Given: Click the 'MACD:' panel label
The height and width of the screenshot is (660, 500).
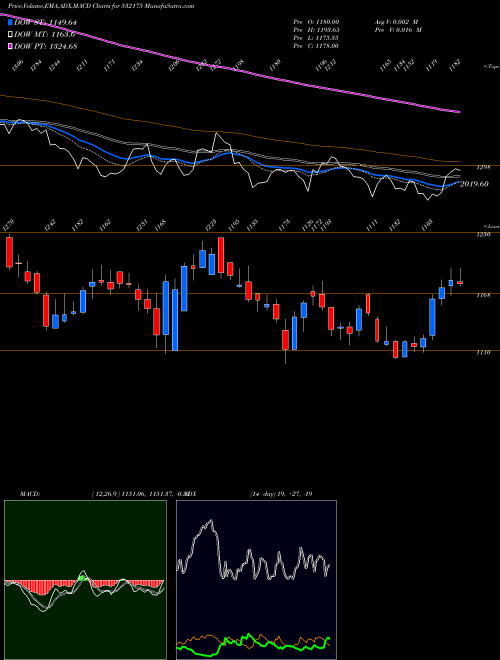Looking at the screenshot, I should (29, 494).
